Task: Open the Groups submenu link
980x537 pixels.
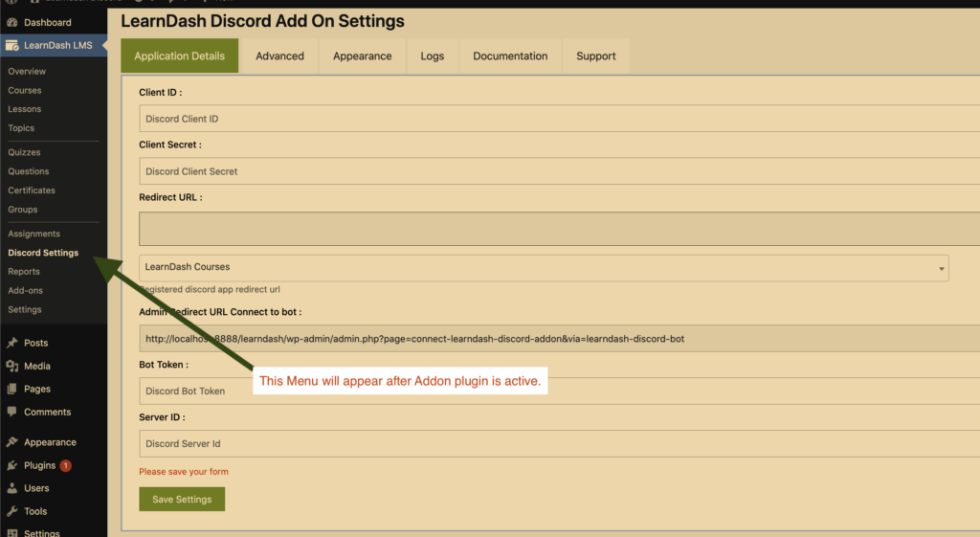Action: (x=23, y=209)
